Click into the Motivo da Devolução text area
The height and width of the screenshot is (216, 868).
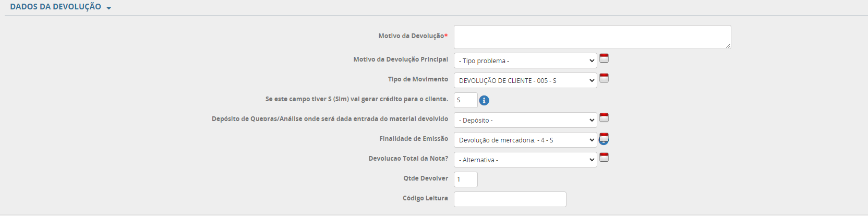click(592, 37)
